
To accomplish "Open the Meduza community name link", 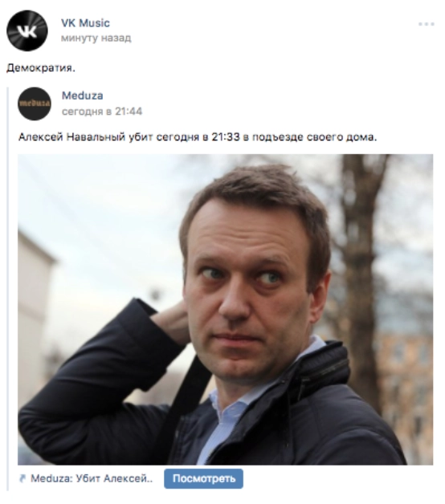I will [x=83, y=96].
